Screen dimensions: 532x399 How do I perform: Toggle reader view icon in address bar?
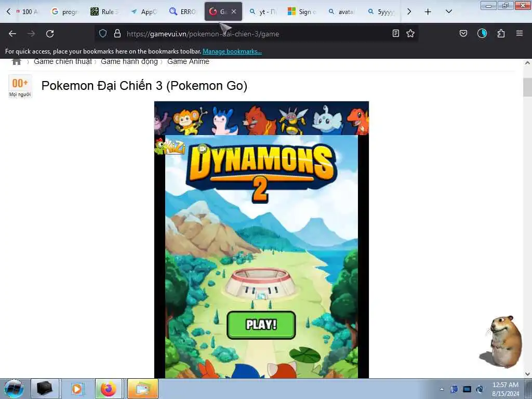coord(395,33)
